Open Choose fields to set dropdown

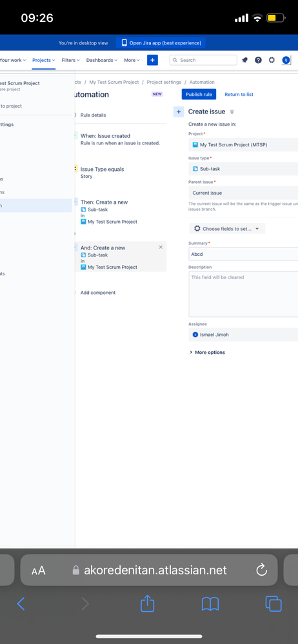(x=227, y=228)
